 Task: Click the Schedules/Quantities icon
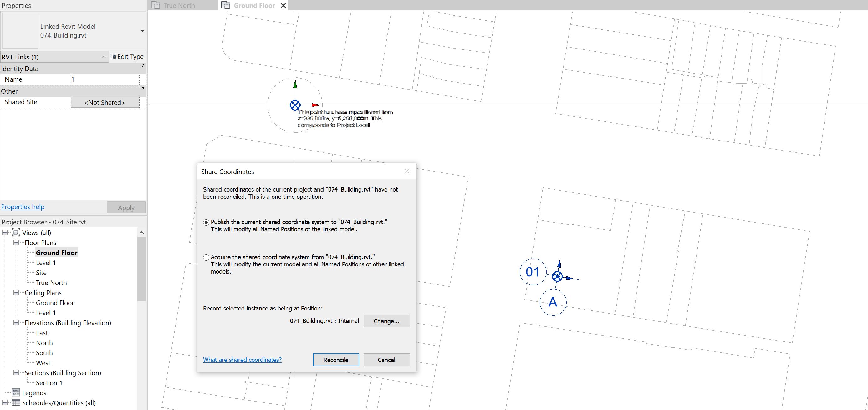point(16,402)
